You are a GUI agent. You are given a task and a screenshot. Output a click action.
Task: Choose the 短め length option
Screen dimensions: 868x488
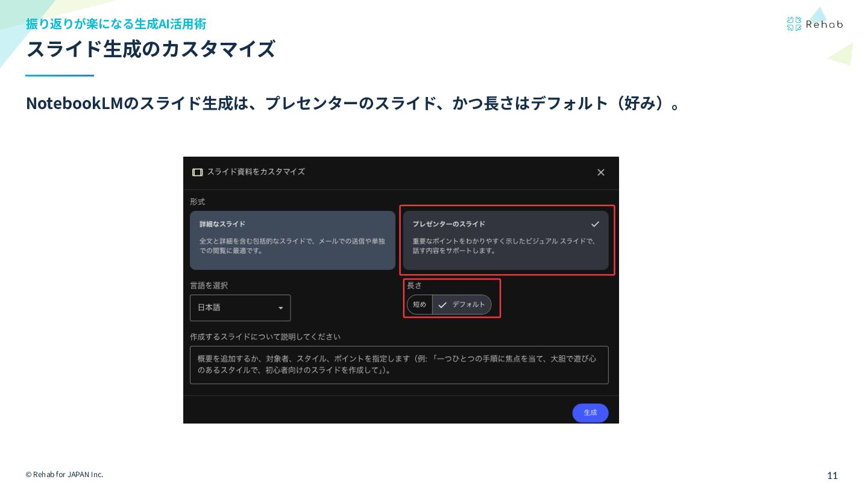420,305
